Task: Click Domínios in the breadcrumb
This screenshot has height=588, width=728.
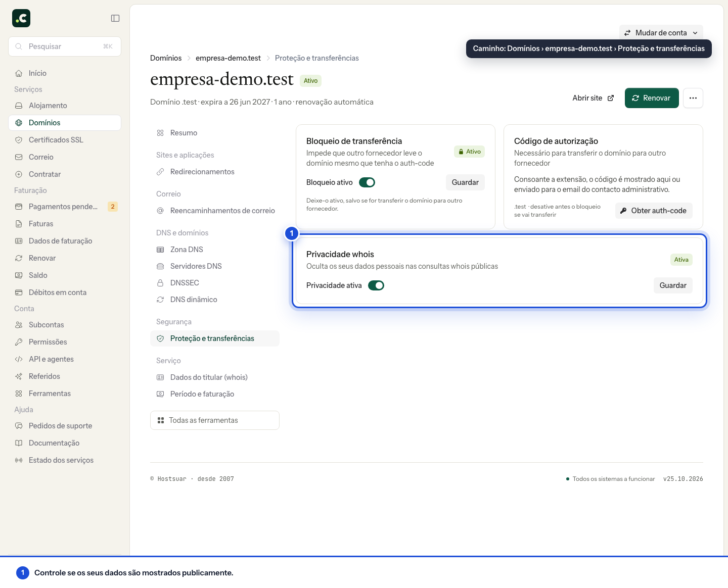Action: 166,58
